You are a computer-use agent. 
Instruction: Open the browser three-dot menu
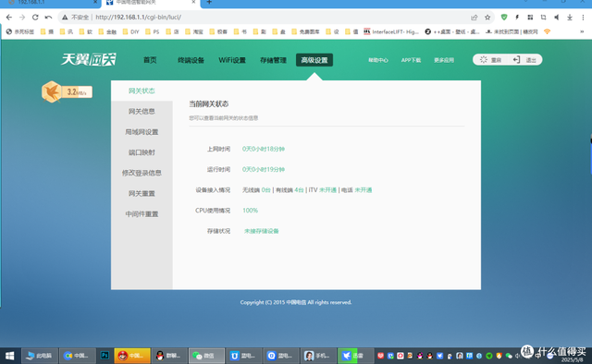(583, 18)
